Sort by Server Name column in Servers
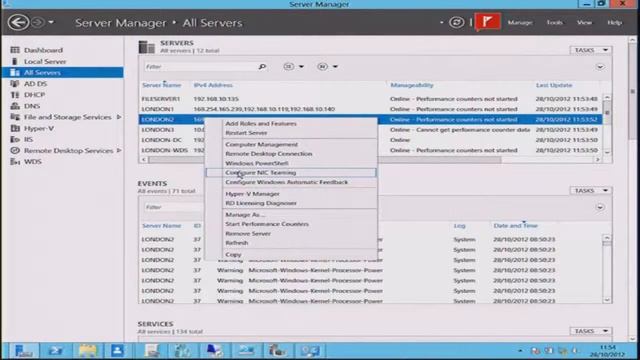This screenshot has width=640, height=360. click(161, 85)
